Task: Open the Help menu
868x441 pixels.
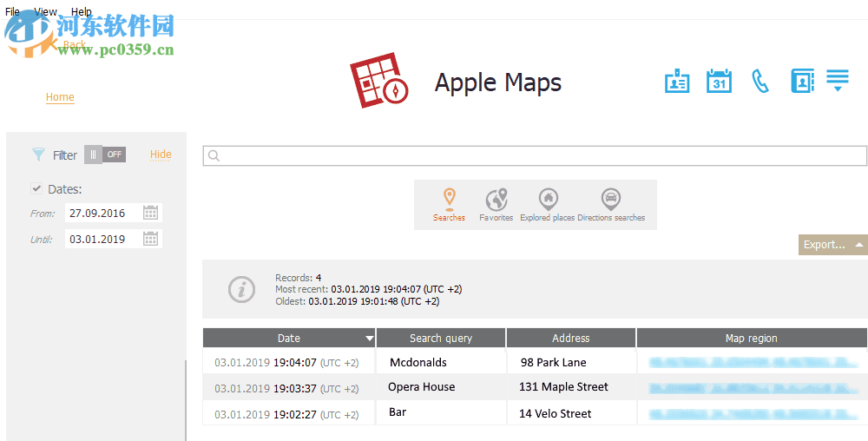Action: (x=82, y=11)
